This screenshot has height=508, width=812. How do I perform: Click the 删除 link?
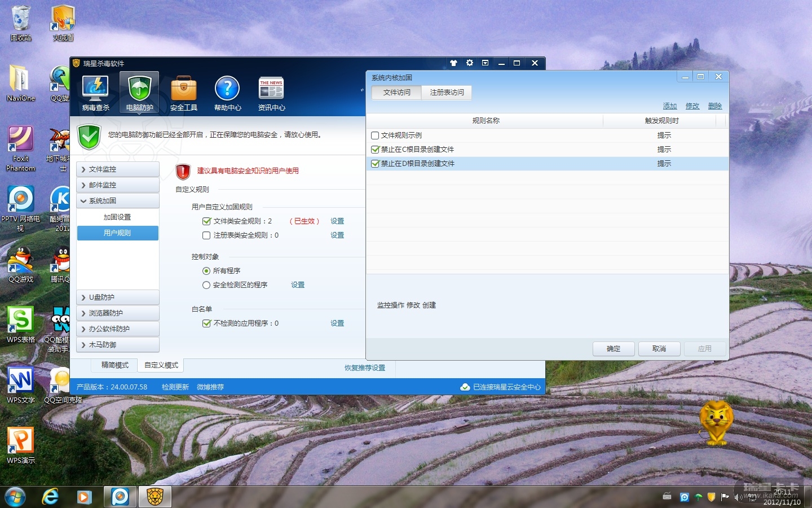[715, 106]
